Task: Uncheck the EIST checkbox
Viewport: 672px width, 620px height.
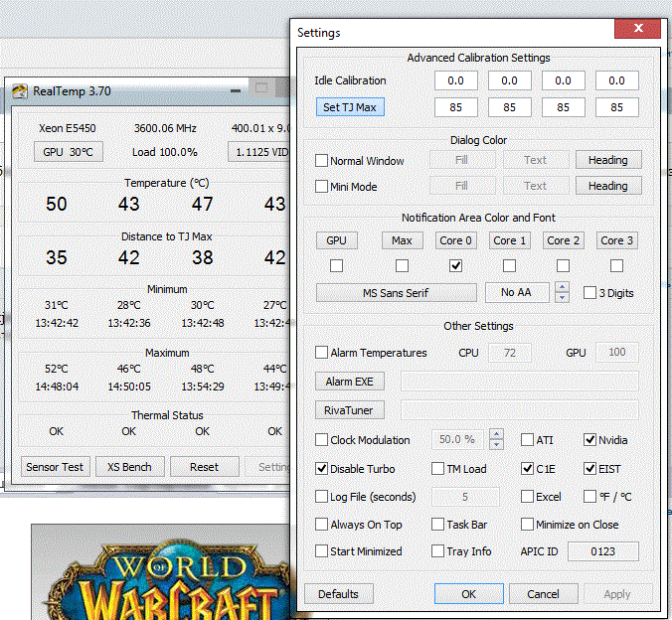Action: [589, 469]
